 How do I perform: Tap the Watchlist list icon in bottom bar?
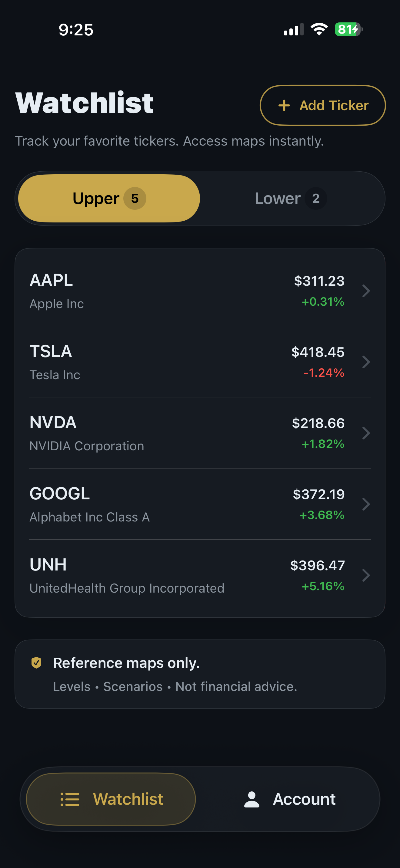click(70, 799)
